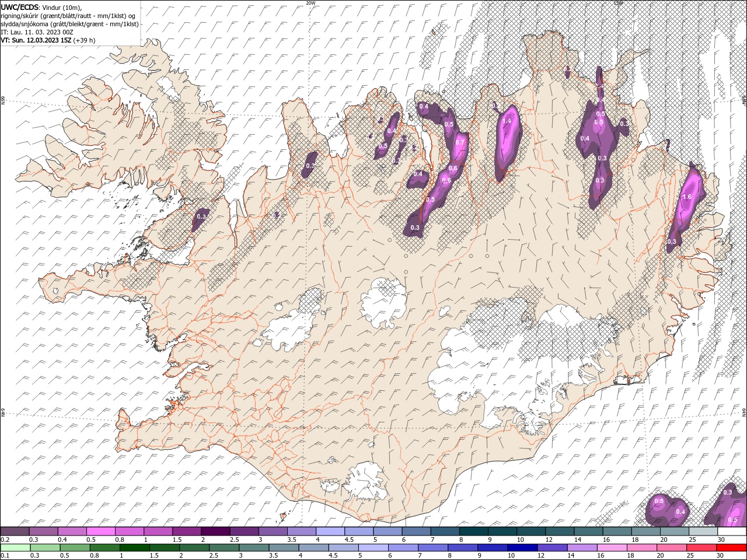Click the 'VT: Sun. 12.03.2023 15Z (+39 h)' line
The height and width of the screenshot is (560, 747).
point(48,40)
